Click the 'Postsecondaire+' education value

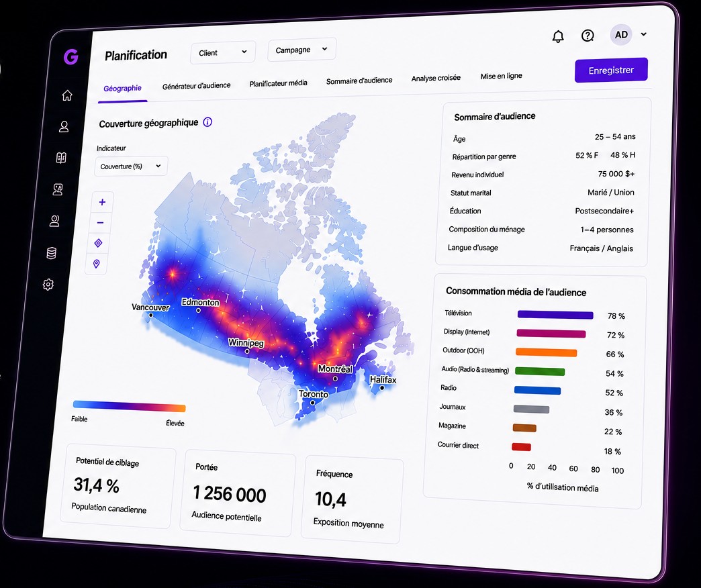pos(604,211)
